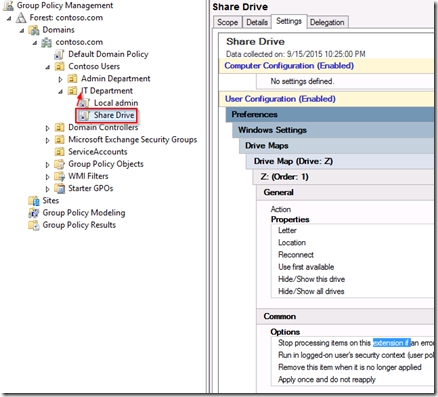Viewport: 438px width, 397px height.
Task: Select Default Domain Policy label
Action: tap(108, 54)
